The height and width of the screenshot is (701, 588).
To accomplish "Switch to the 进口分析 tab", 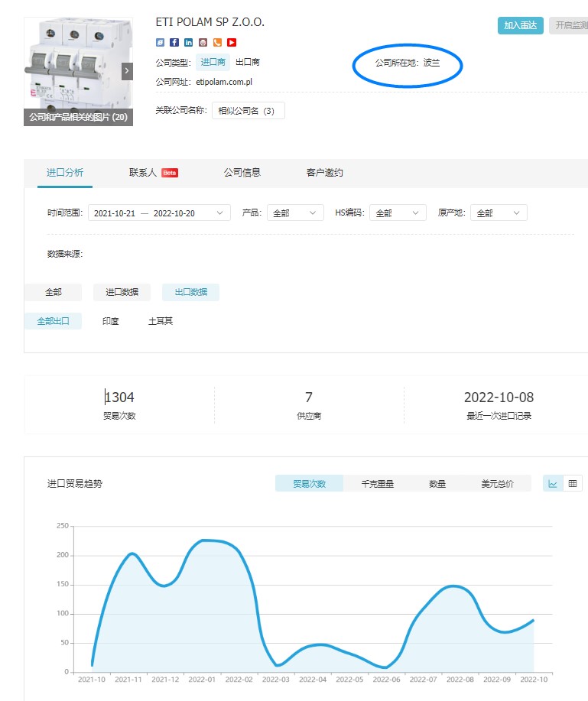I will (x=65, y=173).
